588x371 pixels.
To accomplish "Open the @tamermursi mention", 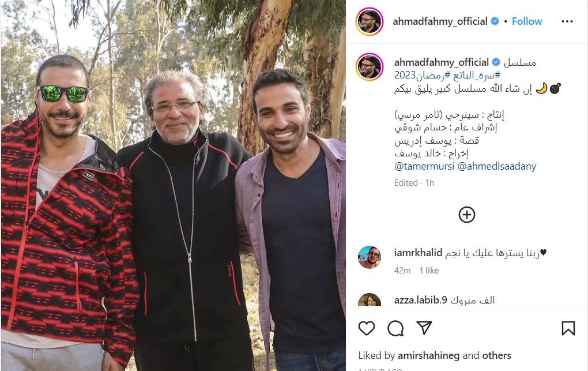I will coord(424,166).
